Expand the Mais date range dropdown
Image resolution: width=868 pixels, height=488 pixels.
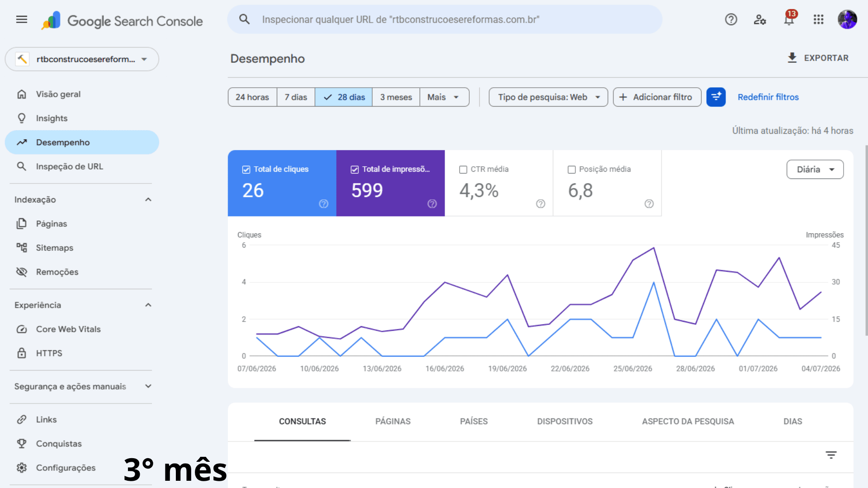click(x=444, y=97)
